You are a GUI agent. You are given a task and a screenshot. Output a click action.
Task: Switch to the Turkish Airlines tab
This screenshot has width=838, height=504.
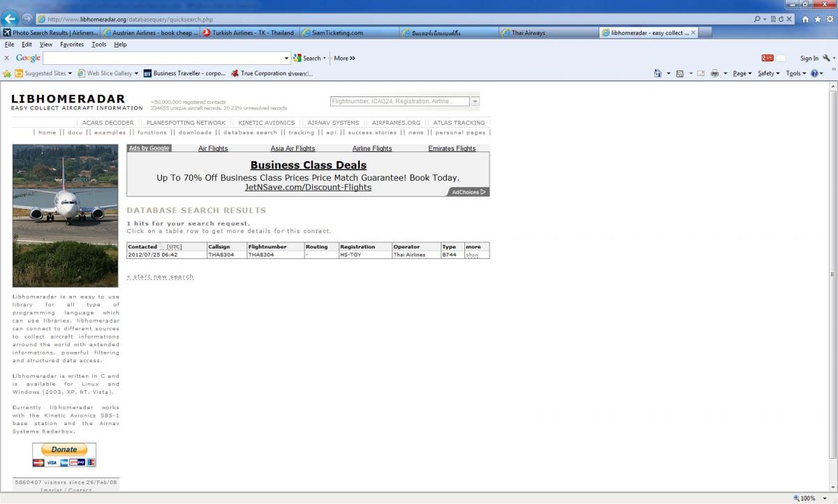[250, 33]
